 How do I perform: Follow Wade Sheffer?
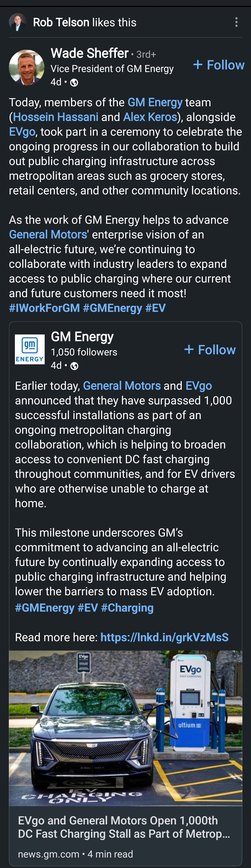[x=219, y=65]
